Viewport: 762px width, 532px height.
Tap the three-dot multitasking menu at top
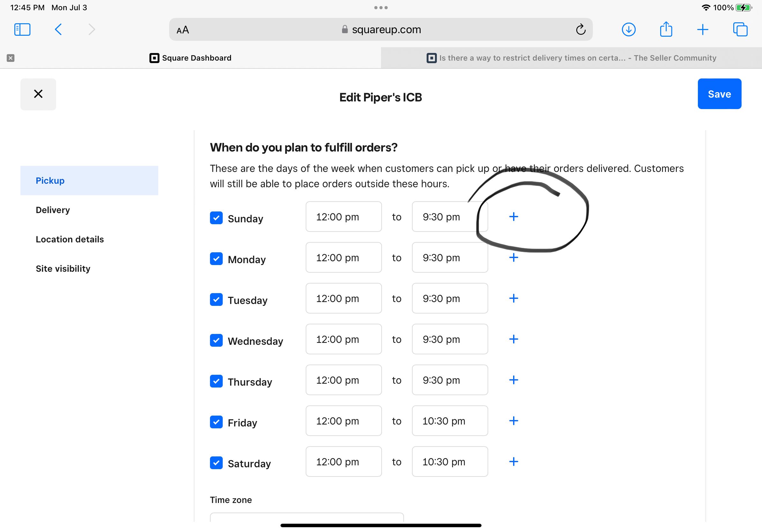pyautogui.click(x=381, y=8)
